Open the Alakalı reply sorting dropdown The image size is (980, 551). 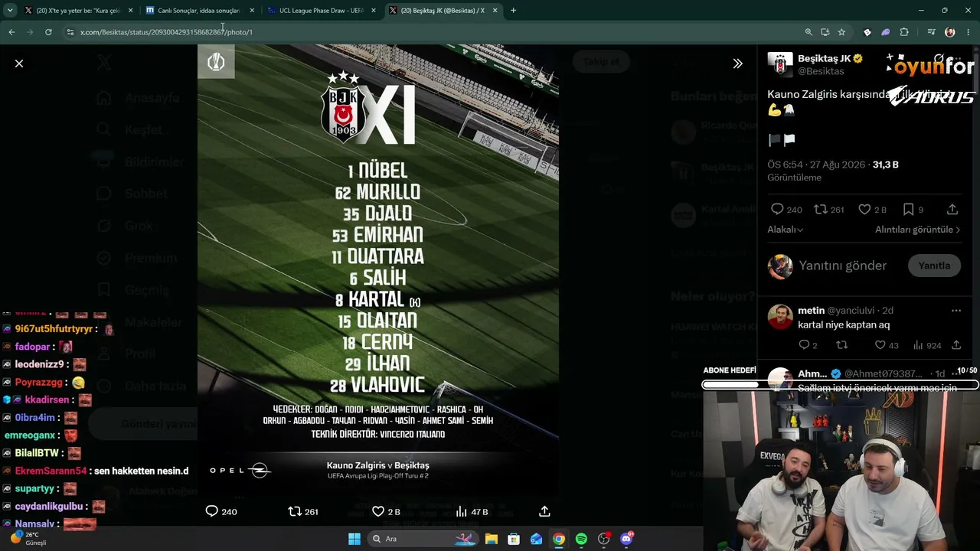786,230
